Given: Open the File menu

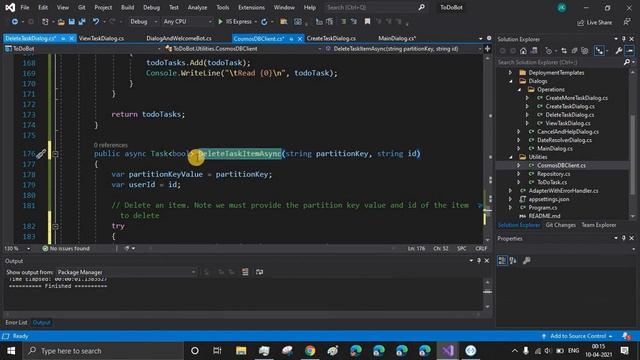Looking at the screenshot, I should (25, 7).
